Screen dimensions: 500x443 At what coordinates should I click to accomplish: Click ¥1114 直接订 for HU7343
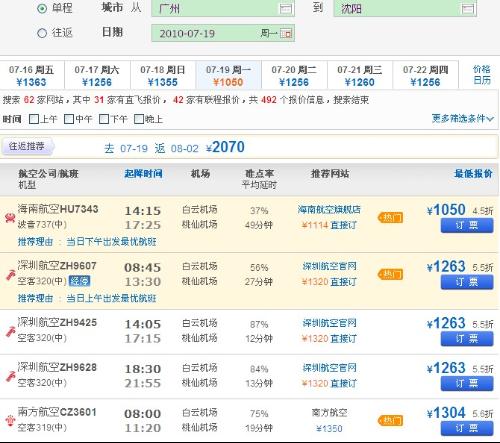coord(329,225)
